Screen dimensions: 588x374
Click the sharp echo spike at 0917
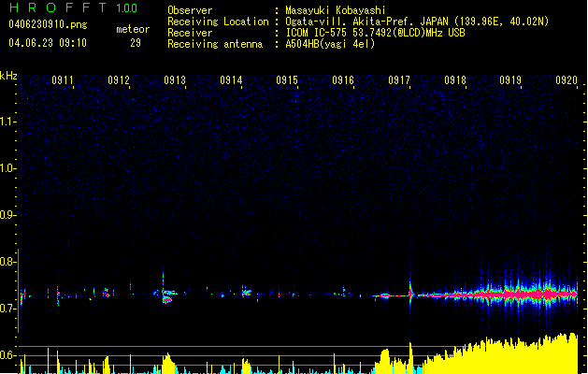coord(410,293)
